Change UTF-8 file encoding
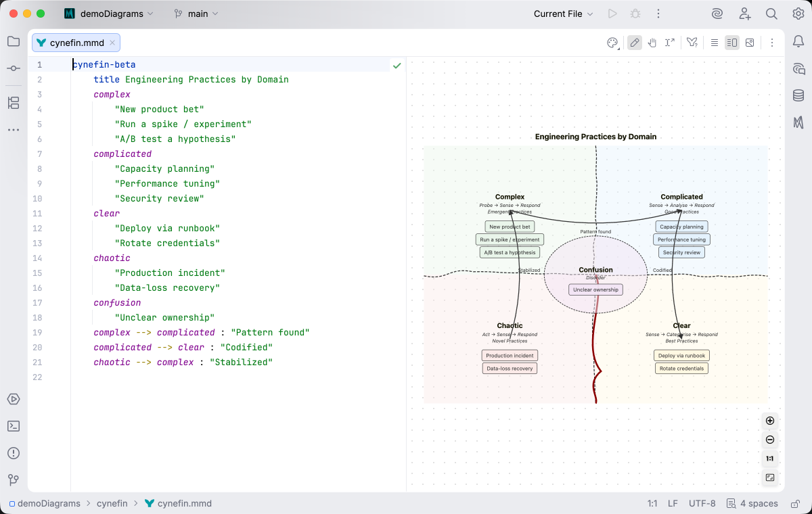 tap(702, 503)
